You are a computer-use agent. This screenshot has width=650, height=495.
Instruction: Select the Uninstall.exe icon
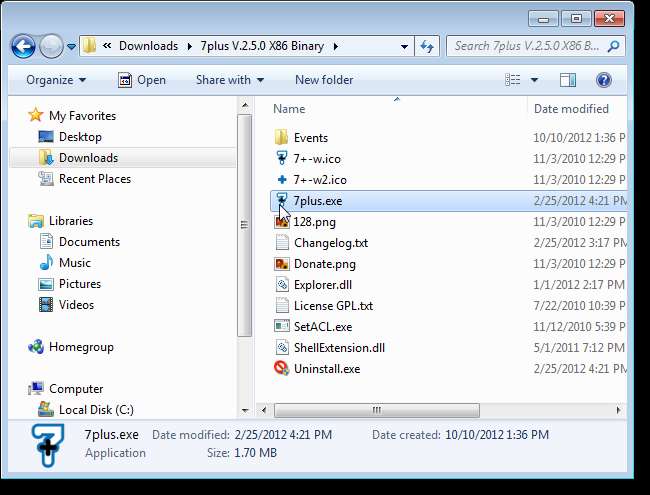[x=281, y=368]
